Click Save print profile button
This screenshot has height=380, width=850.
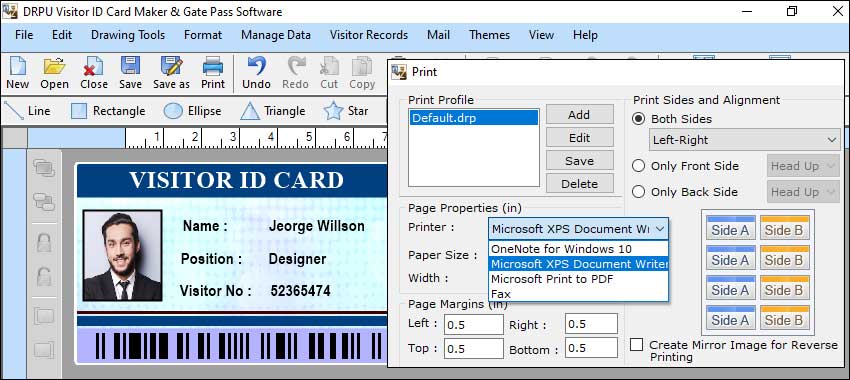(579, 160)
